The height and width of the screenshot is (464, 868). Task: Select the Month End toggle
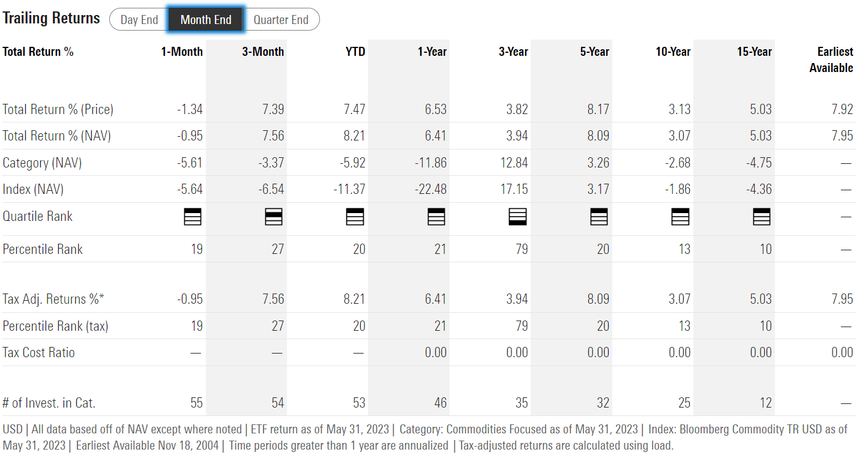(x=205, y=19)
